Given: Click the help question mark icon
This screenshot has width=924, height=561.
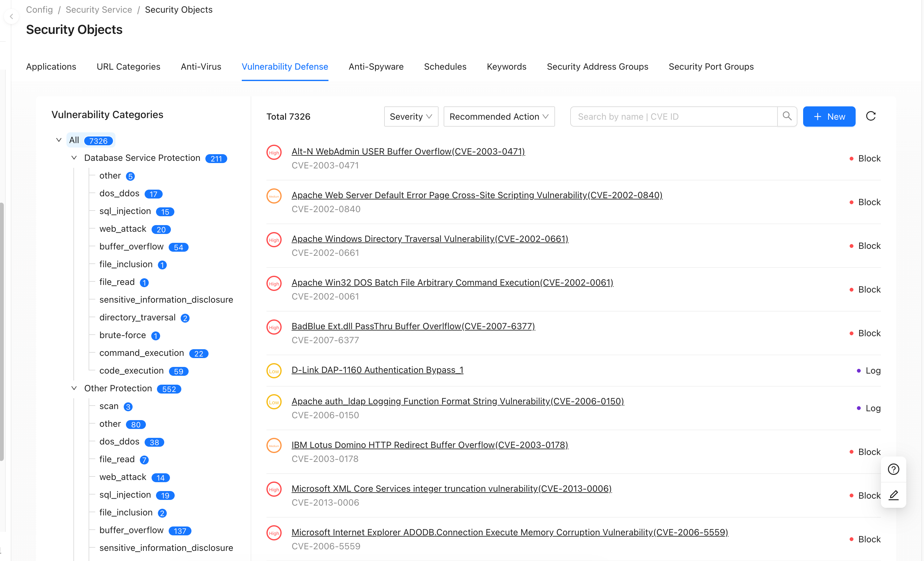Looking at the screenshot, I should (893, 469).
